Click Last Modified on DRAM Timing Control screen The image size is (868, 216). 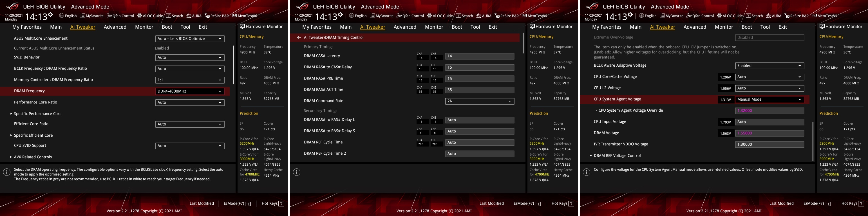pos(491,204)
